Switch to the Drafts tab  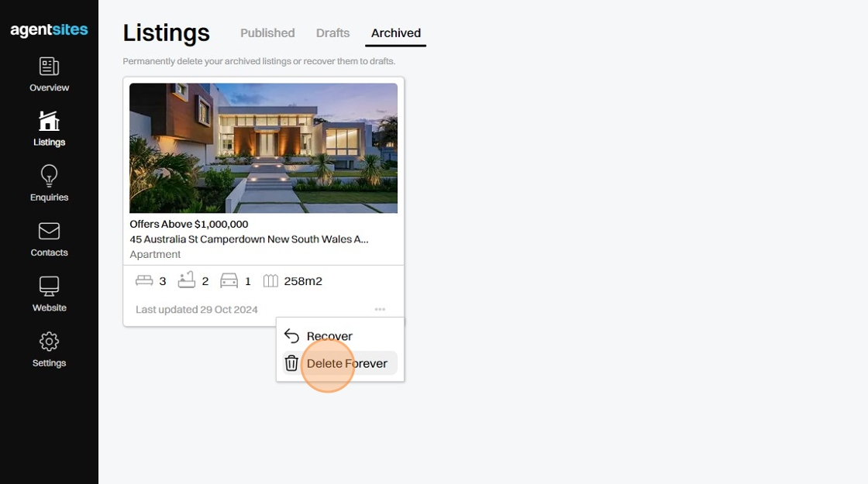[332, 33]
